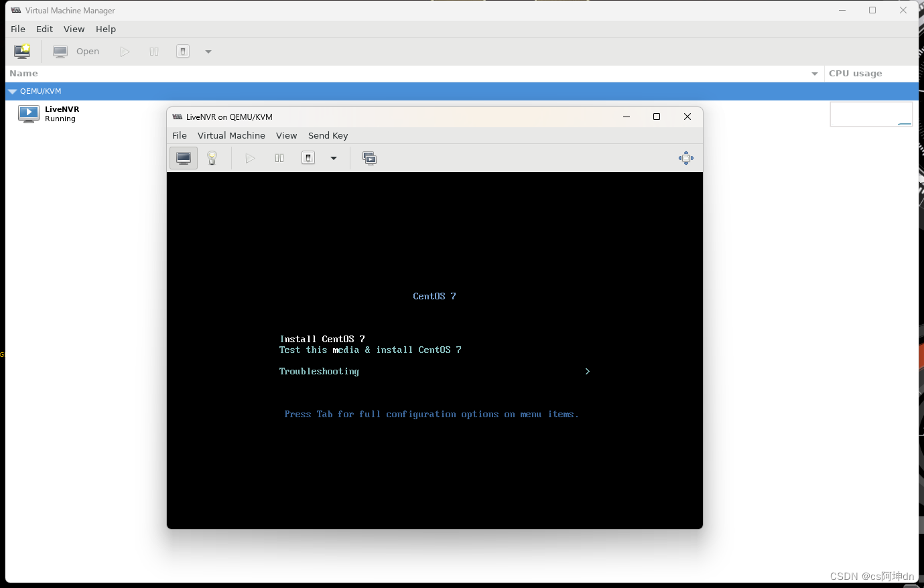924x588 pixels.
Task: Open Send Key menu in LiveNVR window
Action: [x=328, y=135]
